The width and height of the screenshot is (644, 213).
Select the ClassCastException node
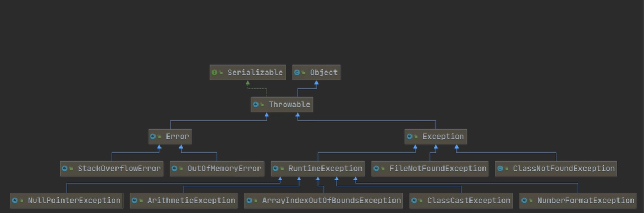tap(461, 201)
